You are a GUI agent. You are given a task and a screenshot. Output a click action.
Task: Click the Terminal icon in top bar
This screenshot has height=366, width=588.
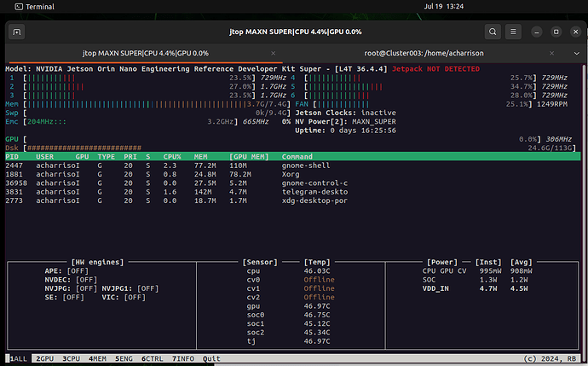[x=19, y=6]
